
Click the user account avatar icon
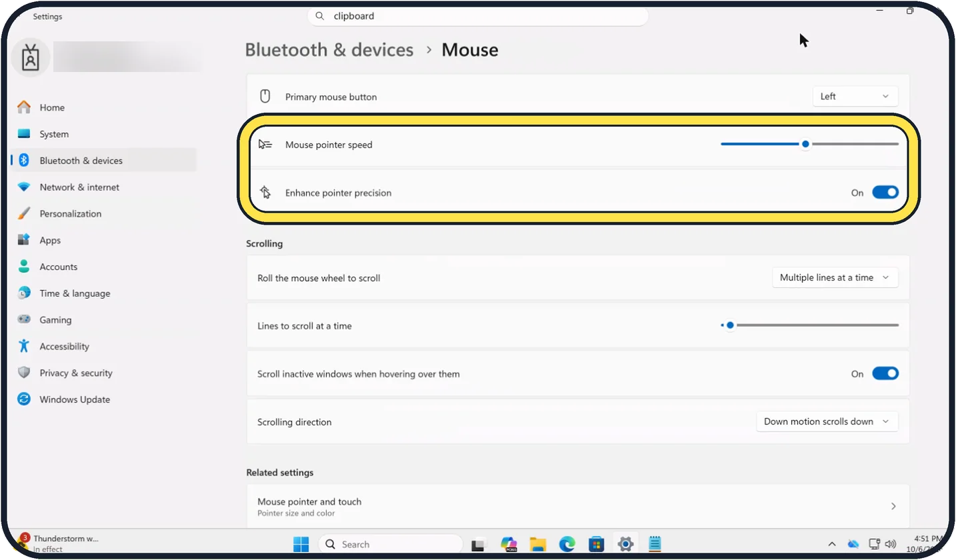31,58
